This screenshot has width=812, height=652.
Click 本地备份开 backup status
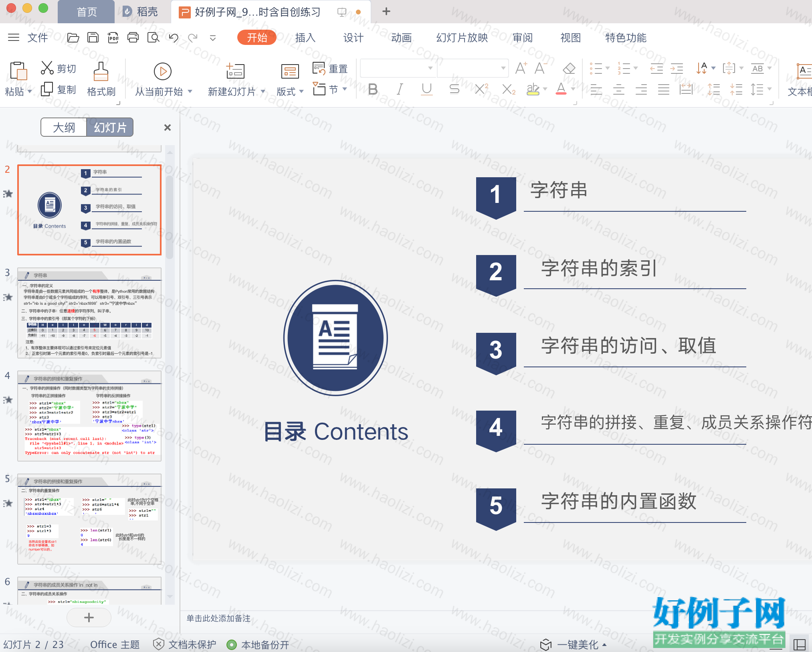(x=258, y=644)
